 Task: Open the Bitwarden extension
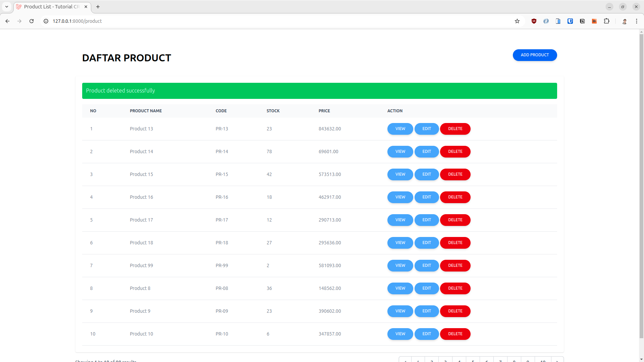click(x=570, y=21)
